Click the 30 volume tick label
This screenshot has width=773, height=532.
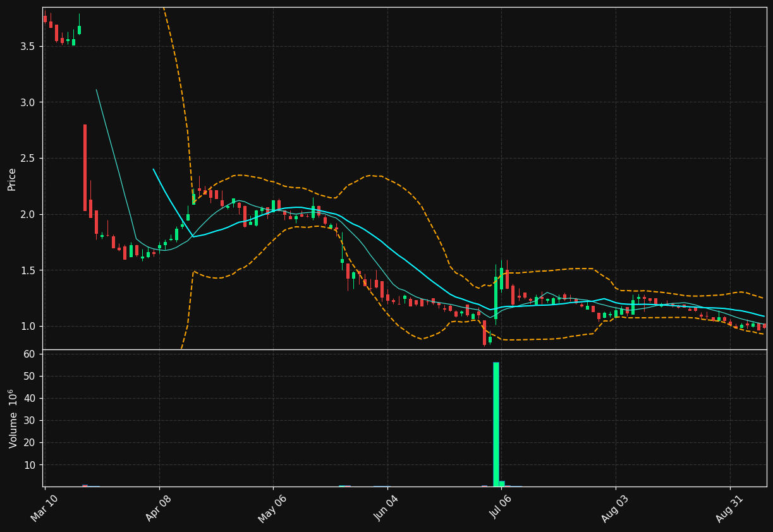point(30,421)
